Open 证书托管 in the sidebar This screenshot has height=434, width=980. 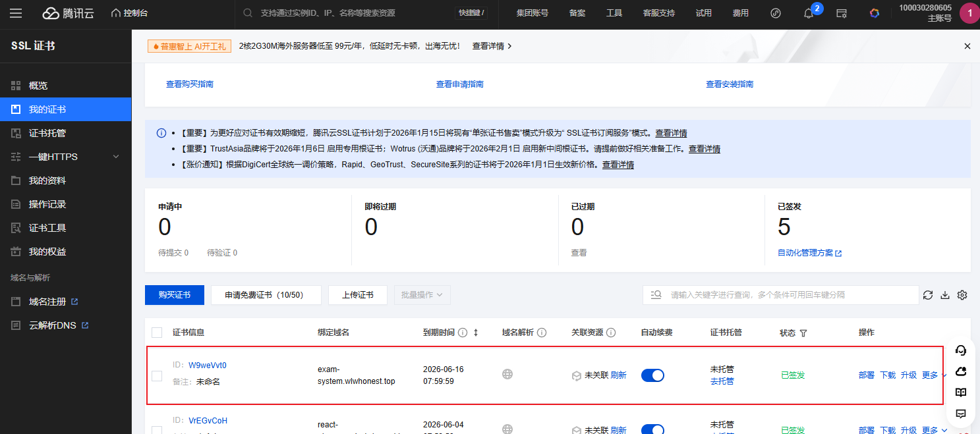tap(47, 133)
